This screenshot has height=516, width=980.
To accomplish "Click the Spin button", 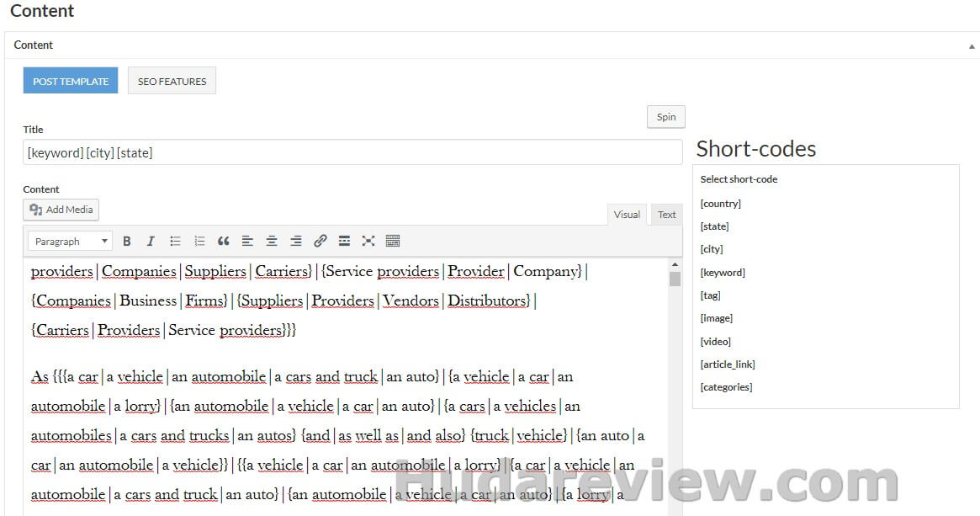I will [666, 117].
